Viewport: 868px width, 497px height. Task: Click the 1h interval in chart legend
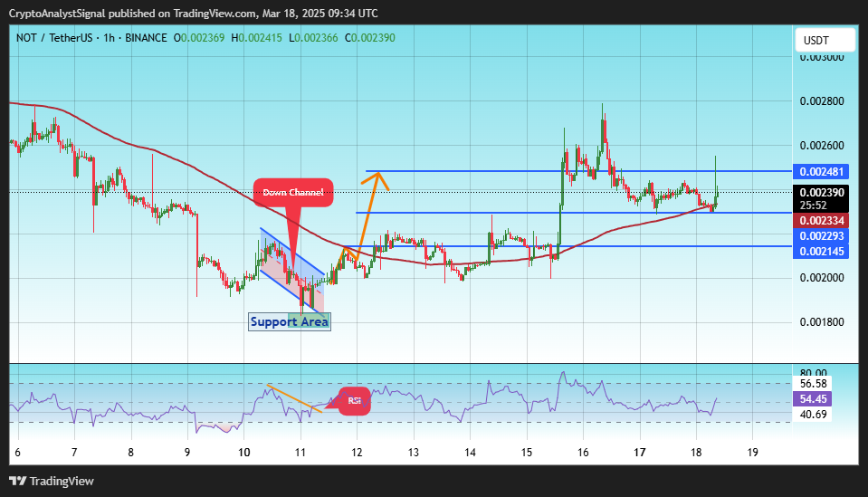(x=109, y=38)
